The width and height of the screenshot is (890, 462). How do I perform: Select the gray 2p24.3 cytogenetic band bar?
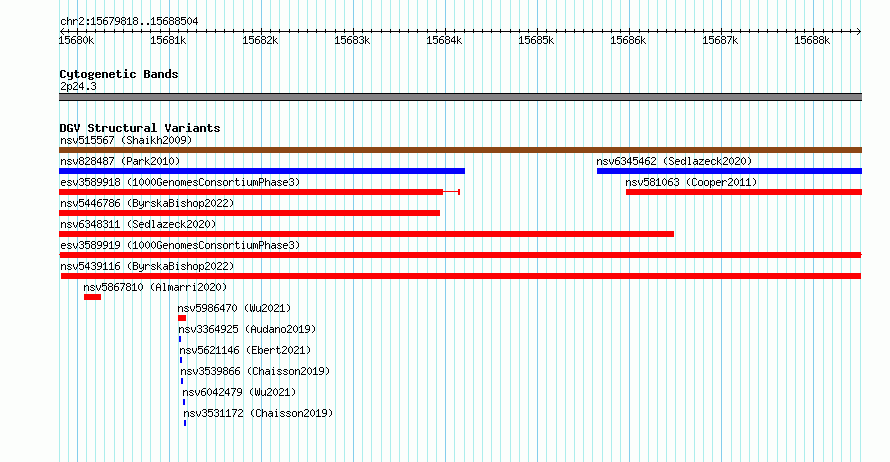[460, 97]
